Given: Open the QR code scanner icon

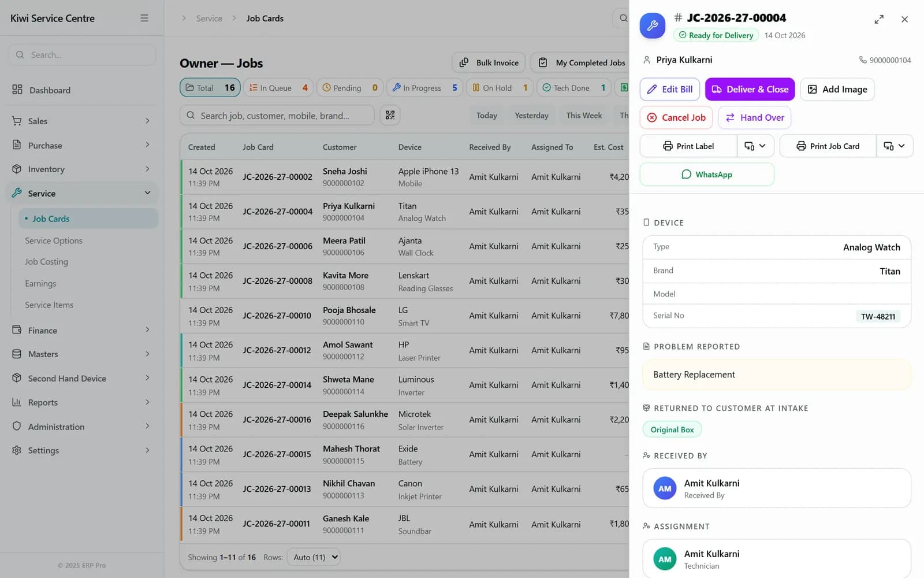Looking at the screenshot, I should (390, 115).
